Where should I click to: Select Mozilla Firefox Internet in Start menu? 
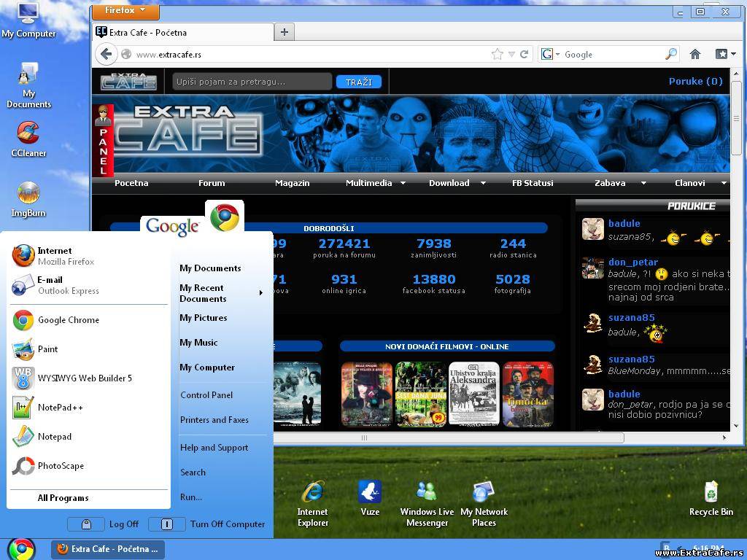[90, 256]
